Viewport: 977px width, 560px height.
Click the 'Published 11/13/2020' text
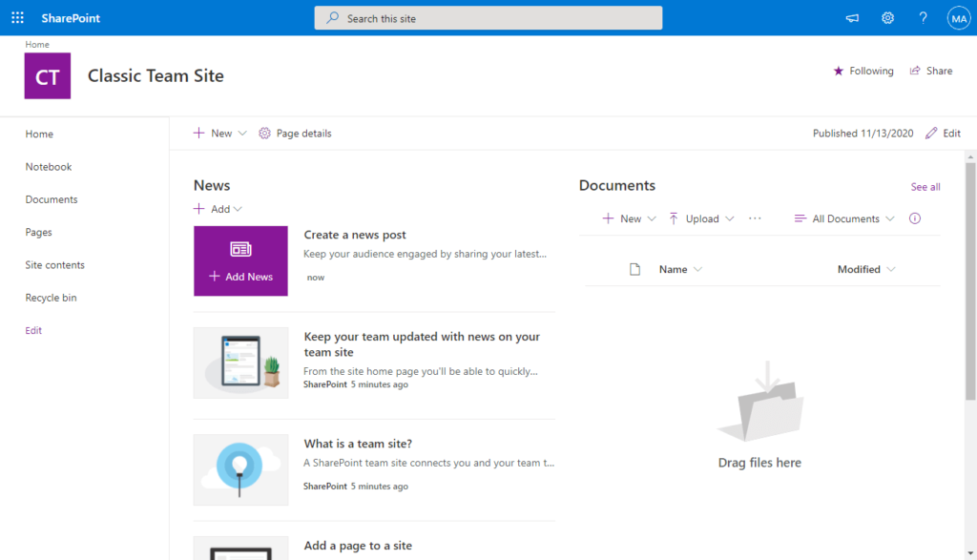tap(863, 134)
